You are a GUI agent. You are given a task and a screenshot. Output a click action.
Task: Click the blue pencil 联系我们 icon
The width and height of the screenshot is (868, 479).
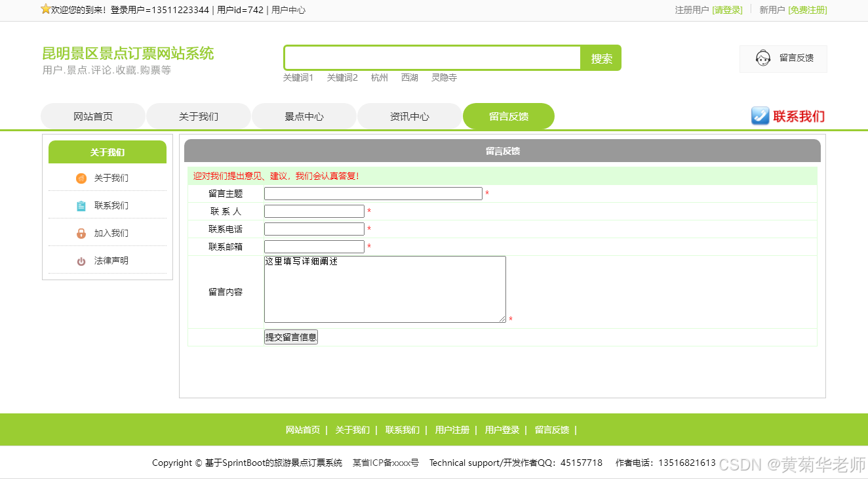(x=760, y=115)
